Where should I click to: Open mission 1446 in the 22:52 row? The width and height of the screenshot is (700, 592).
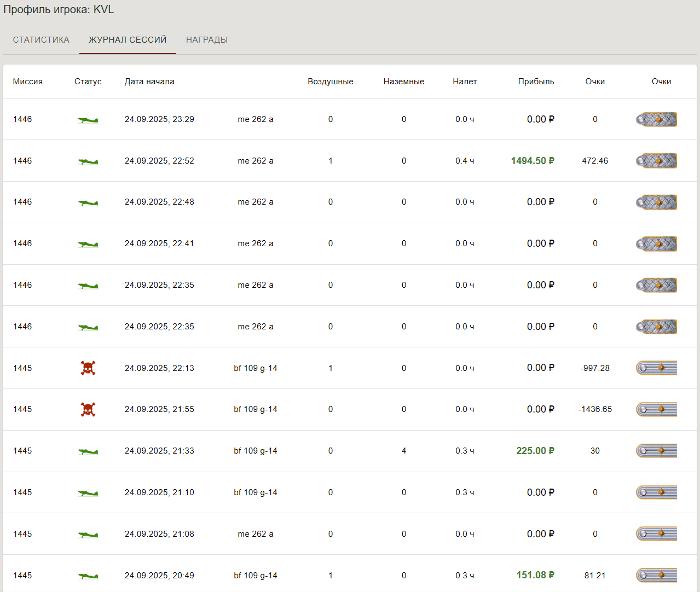[x=22, y=161]
